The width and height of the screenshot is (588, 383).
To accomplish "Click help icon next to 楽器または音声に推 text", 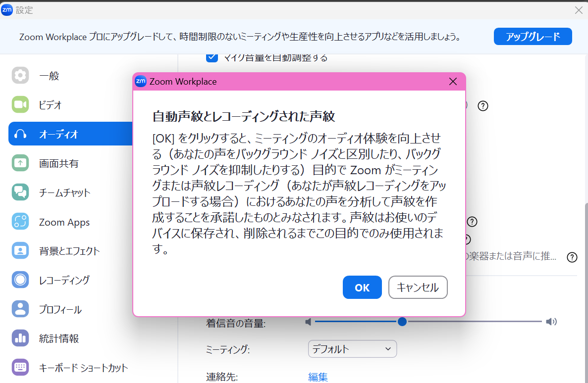I will tap(572, 257).
